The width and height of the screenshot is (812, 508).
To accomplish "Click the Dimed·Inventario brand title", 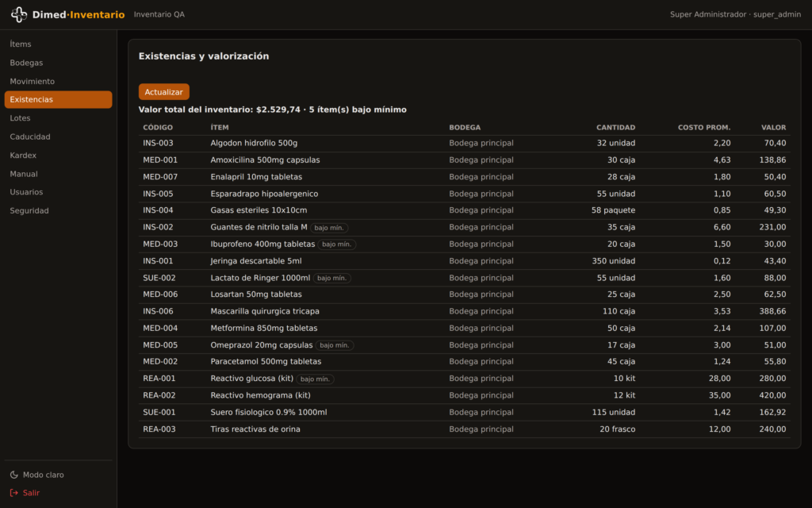I will [79, 14].
